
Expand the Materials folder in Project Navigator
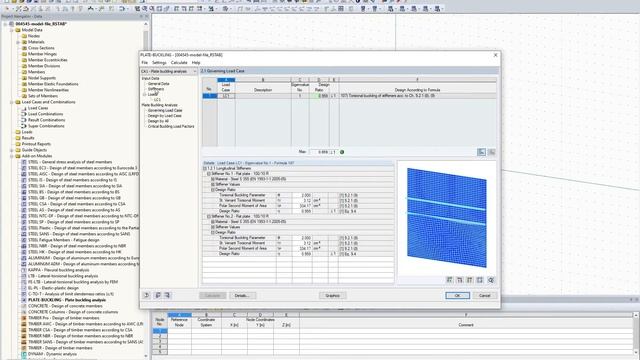[x=18, y=42]
